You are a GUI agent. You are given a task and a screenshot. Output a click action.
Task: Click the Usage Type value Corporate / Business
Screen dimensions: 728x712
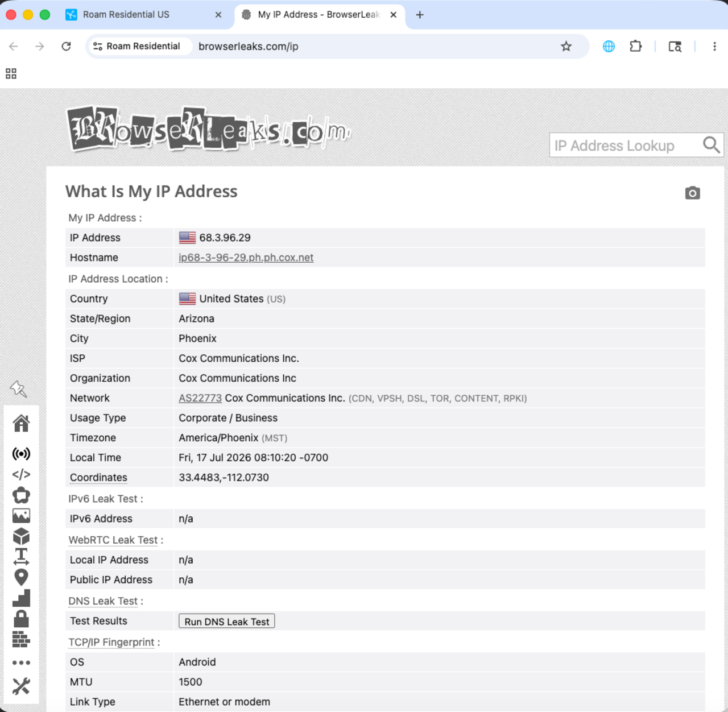[228, 418]
